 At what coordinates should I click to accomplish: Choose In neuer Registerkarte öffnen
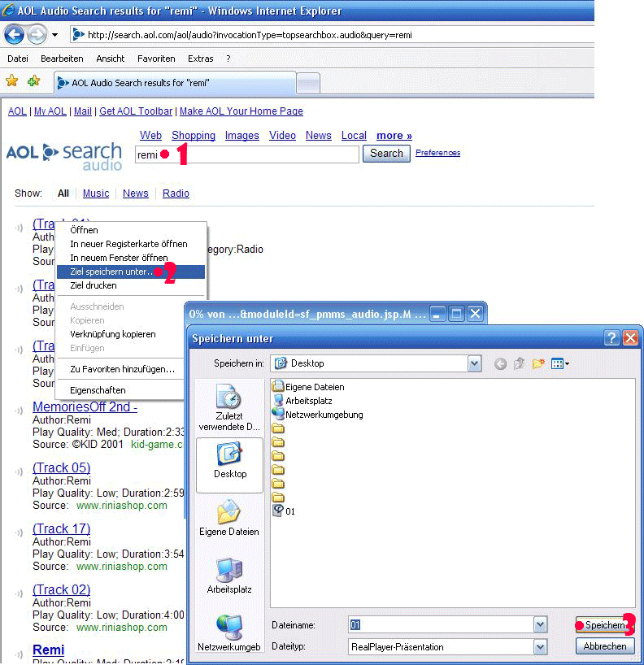tap(131, 244)
